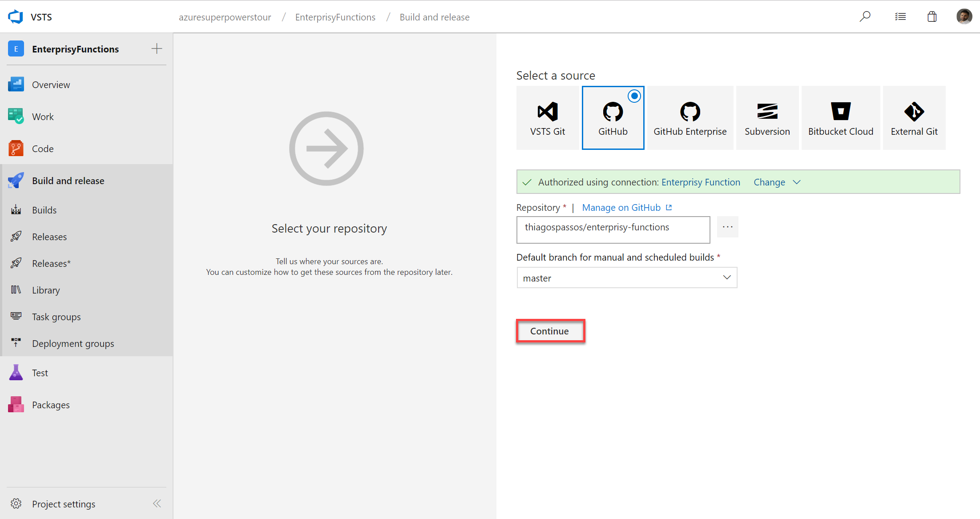Image resolution: width=980 pixels, height=519 pixels.
Task: Click the repository input field
Action: (613, 227)
